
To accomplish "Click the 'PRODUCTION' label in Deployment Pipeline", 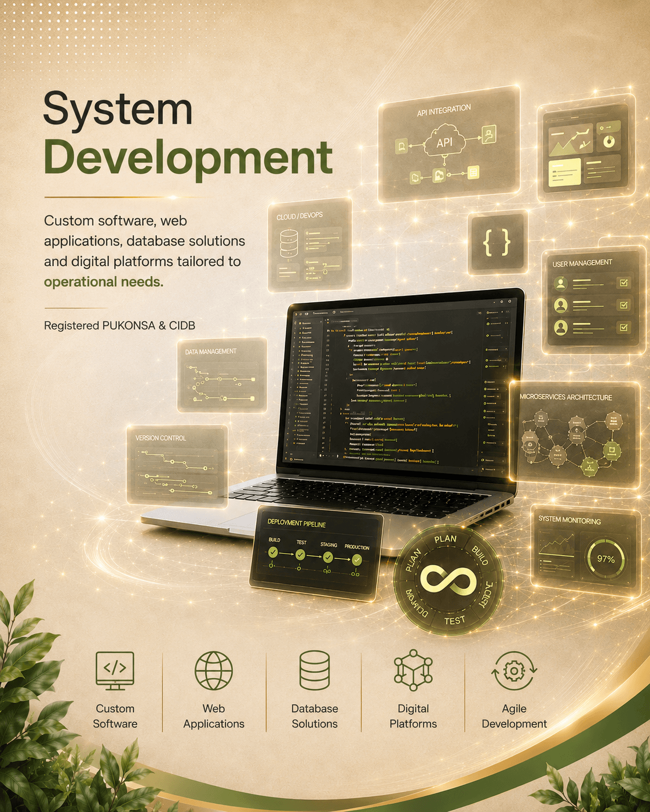I will 357,547.
